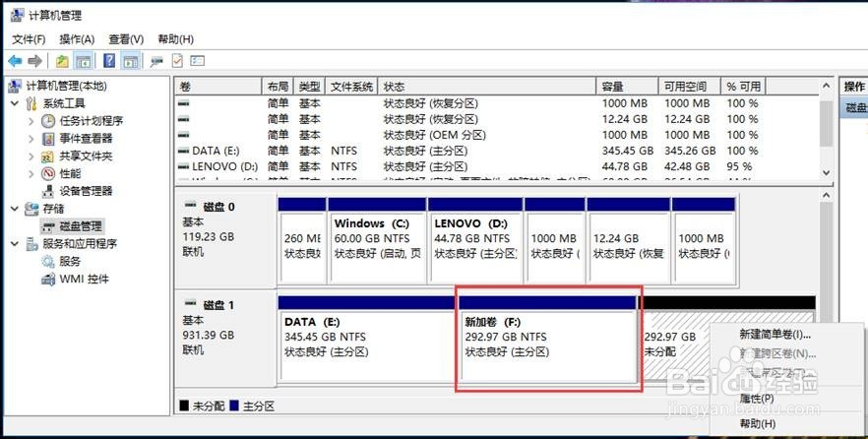The image size is (868, 439).
Task: Select DATA (E:) partition block on disk 1
Action: pos(366,338)
